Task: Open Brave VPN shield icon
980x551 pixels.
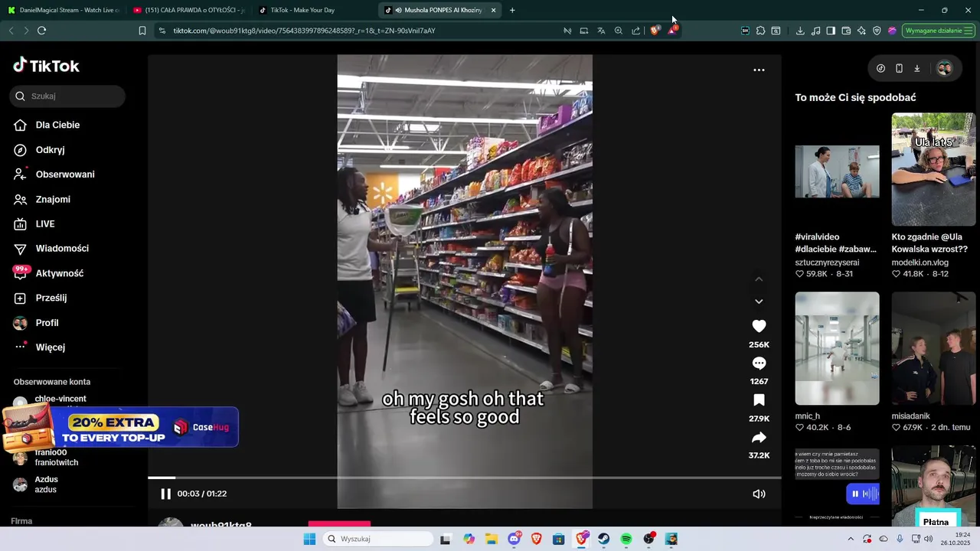Action: click(877, 31)
